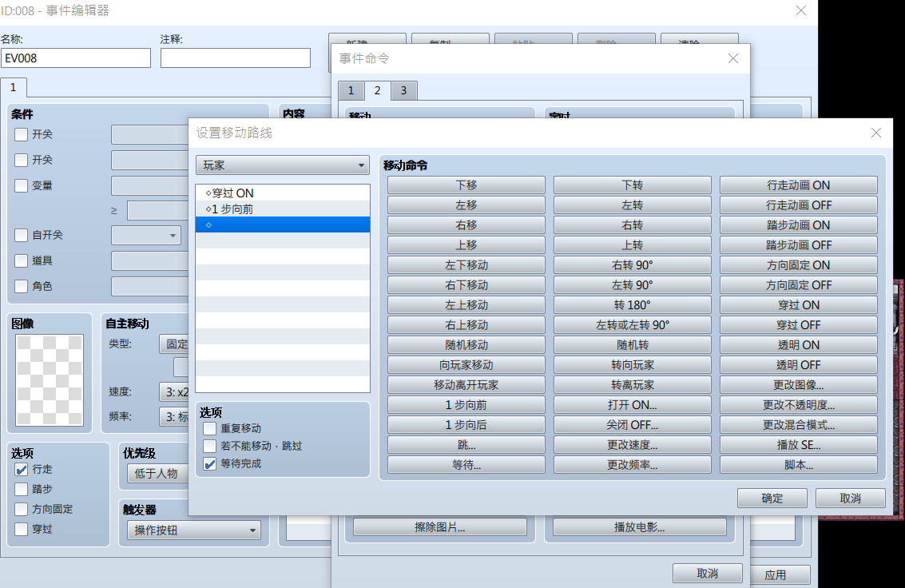Click the 下移 move command button

466,185
